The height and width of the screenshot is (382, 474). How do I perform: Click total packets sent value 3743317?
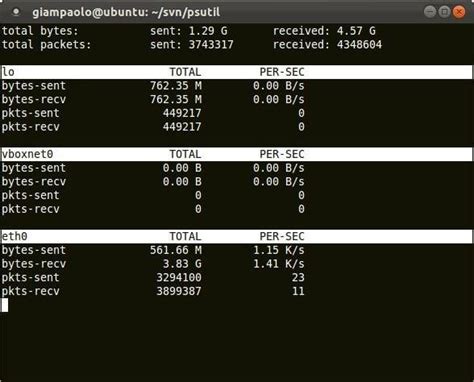click(x=211, y=45)
